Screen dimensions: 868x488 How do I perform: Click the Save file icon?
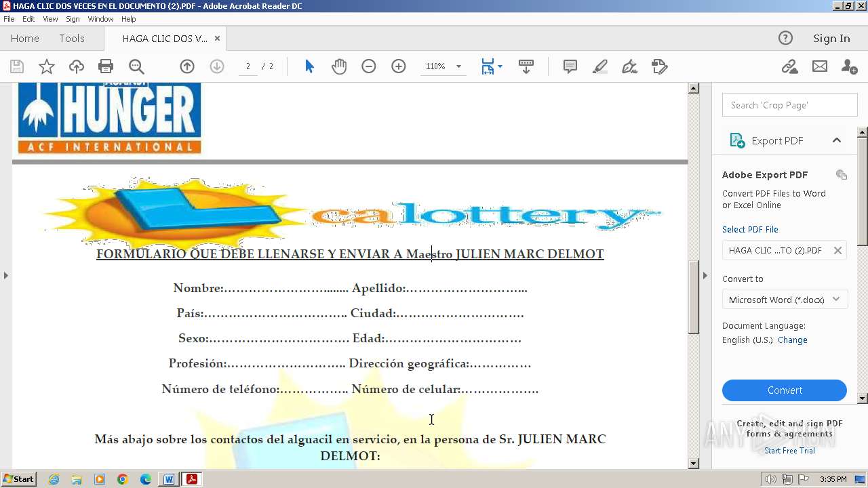(17, 66)
